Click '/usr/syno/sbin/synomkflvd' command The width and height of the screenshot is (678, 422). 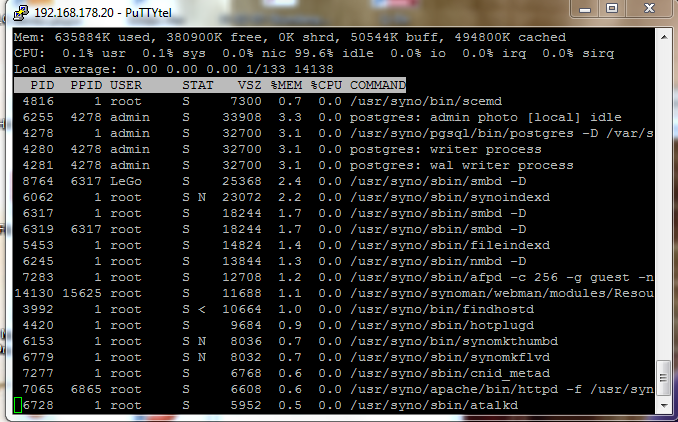[450, 357]
